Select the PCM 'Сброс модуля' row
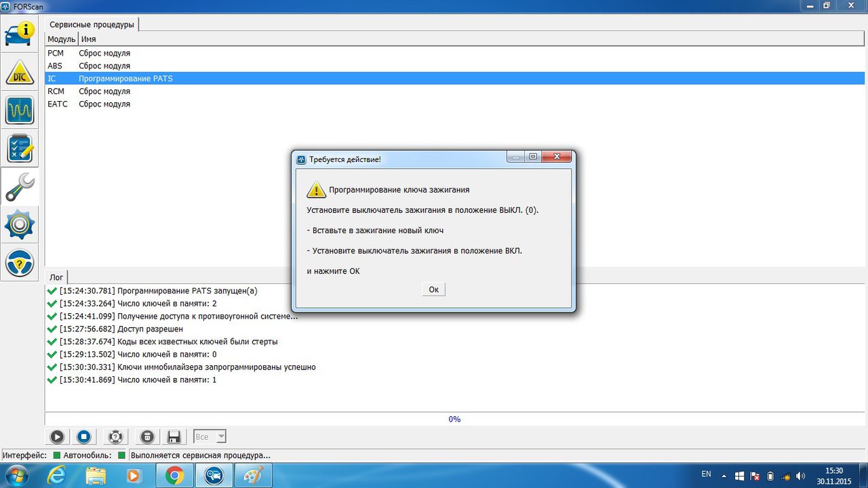 (455, 53)
